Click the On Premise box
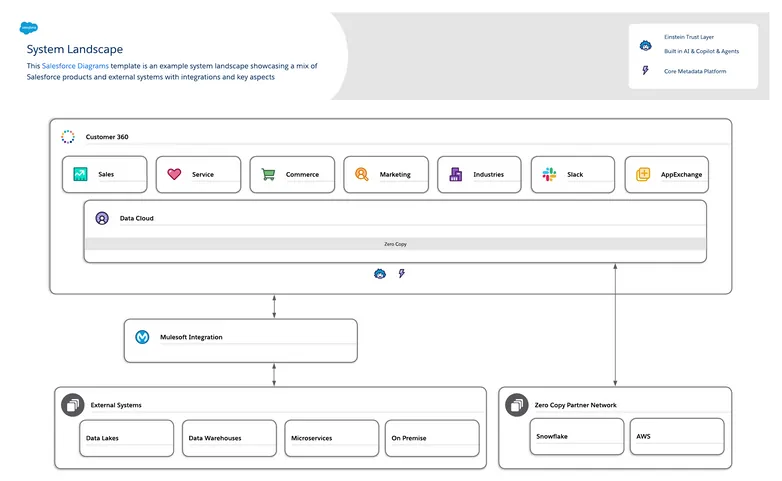Screen dimensions: 782x481 click(432, 437)
